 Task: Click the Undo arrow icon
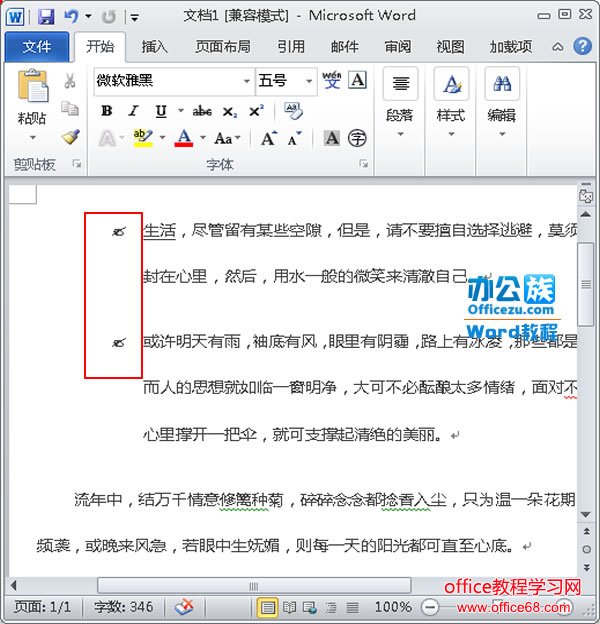pos(71,16)
